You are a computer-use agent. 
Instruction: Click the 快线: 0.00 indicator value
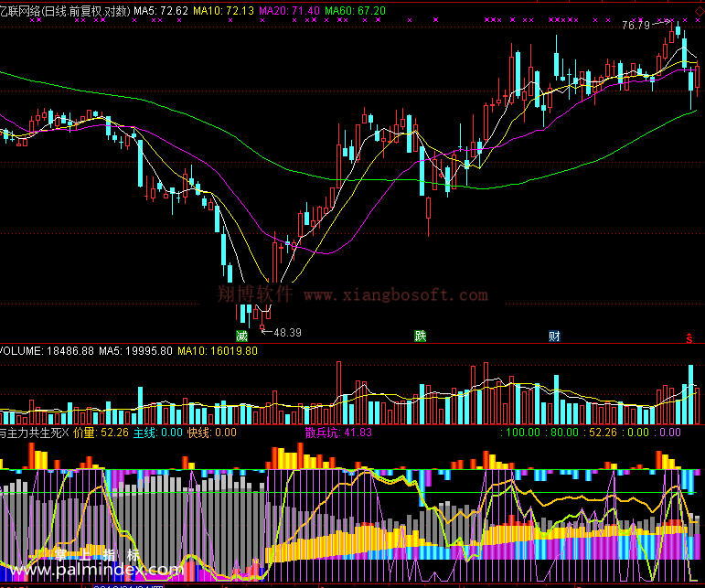click(x=212, y=433)
